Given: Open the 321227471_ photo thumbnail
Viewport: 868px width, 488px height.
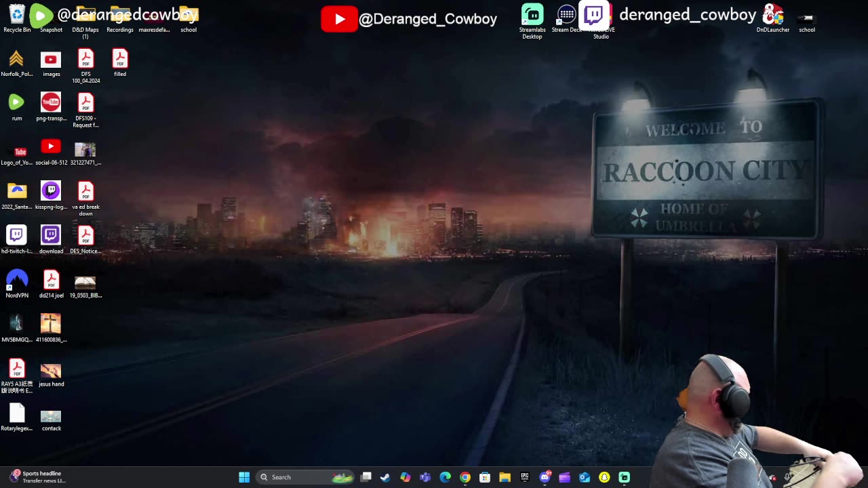Looking at the screenshot, I should click(x=85, y=152).
